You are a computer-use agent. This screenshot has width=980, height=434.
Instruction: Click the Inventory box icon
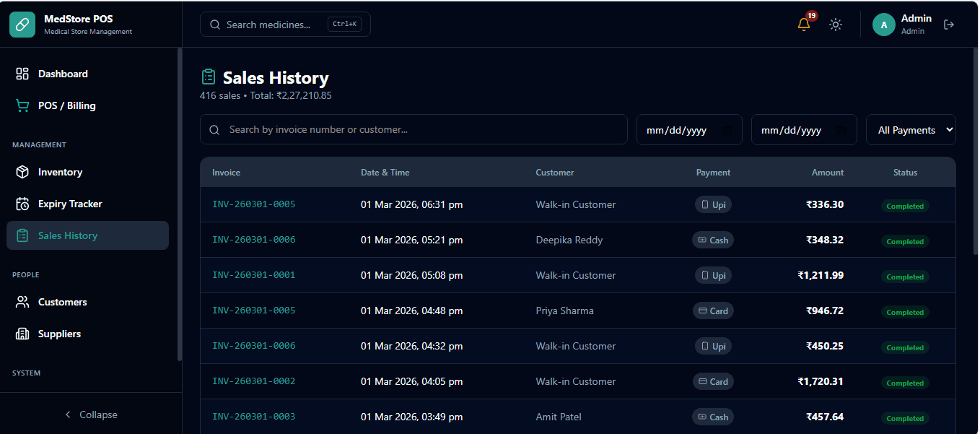click(22, 172)
